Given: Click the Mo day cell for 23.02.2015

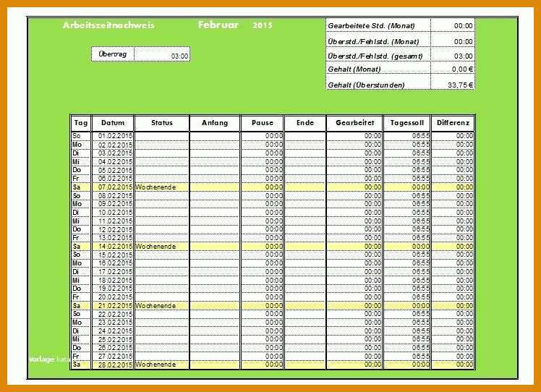Looking at the screenshot, I should point(81,323).
